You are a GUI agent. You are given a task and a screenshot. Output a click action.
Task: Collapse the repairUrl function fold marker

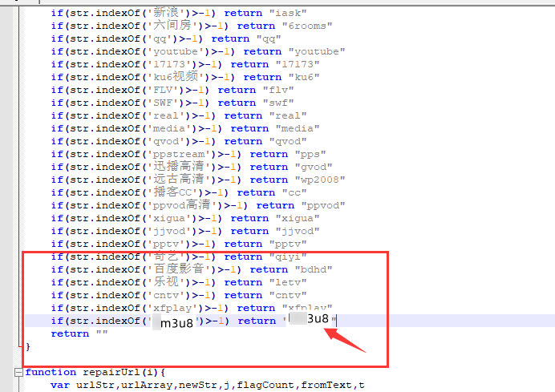click(x=20, y=373)
